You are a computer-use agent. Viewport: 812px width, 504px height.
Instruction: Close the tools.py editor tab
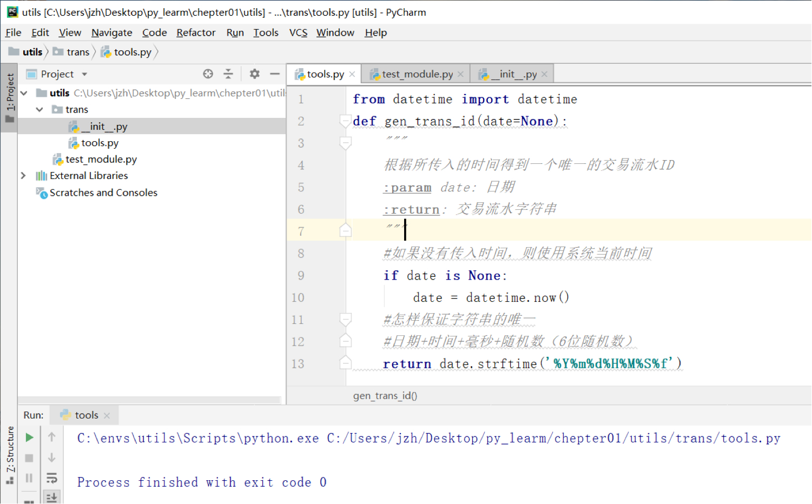pyautogui.click(x=352, y=74)
